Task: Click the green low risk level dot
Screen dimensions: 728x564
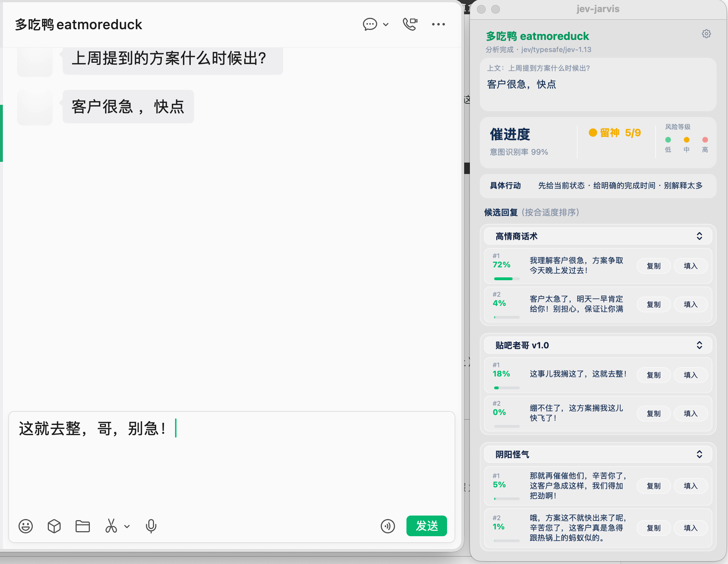Action: pos(668,140)
